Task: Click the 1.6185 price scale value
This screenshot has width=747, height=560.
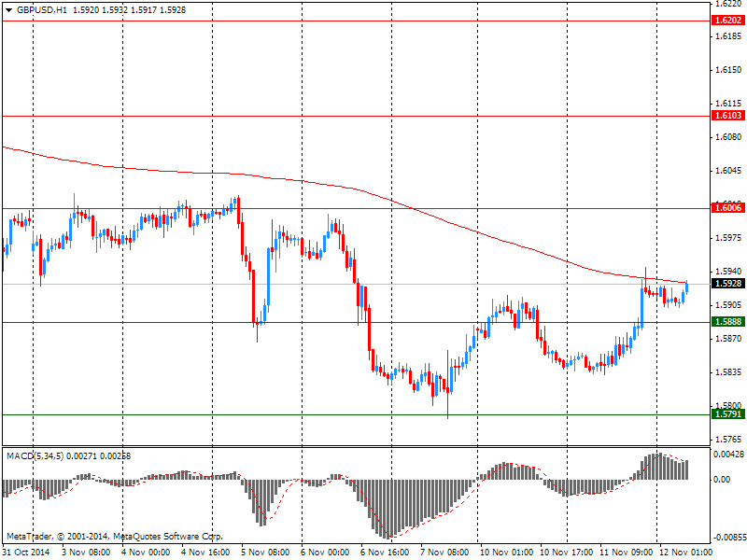Action: click(x=728, y=36)
